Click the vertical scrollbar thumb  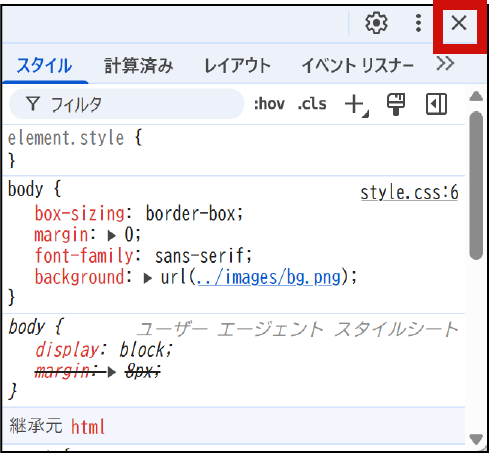coord(476,185)
